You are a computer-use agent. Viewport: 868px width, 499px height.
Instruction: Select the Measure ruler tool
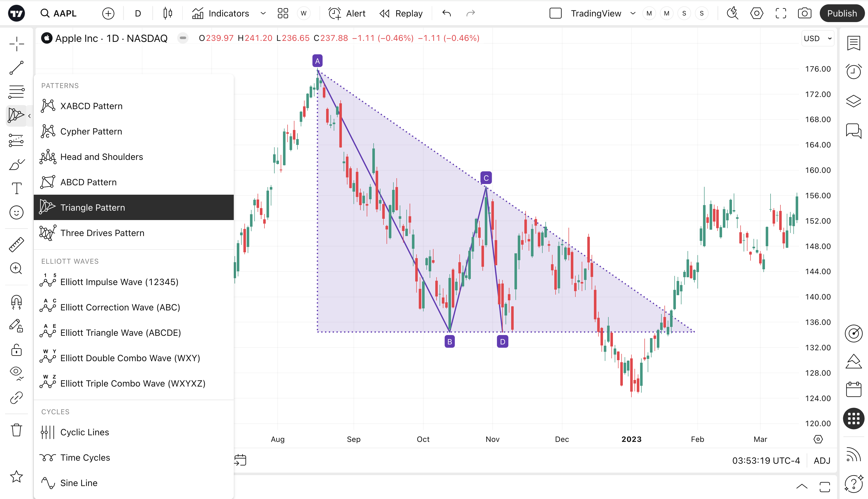16,244
